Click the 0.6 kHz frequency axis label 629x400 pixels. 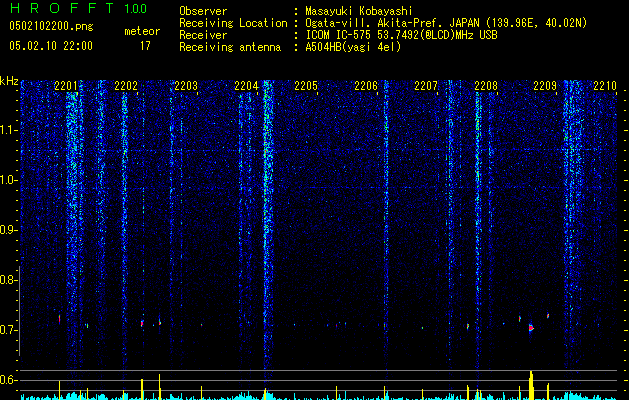click(x=8, y=380)
